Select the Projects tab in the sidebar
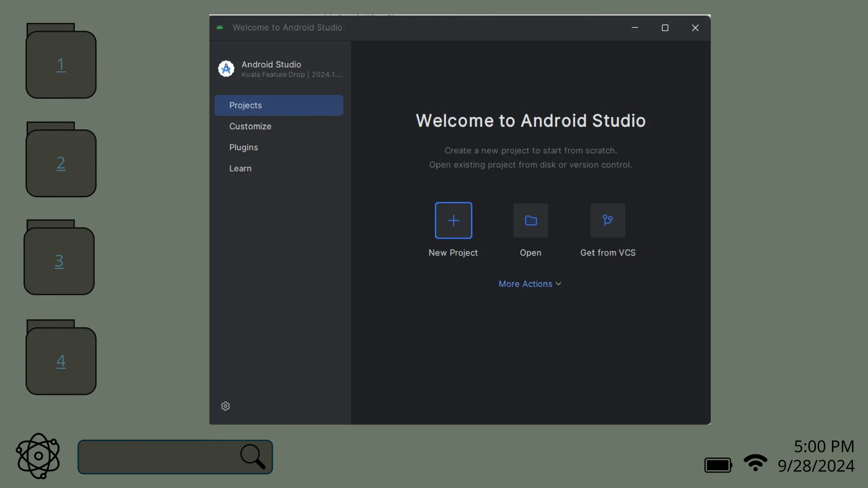The height and width of the screenshot is (488, 868). pyautogui.click(x=278, y=105)
